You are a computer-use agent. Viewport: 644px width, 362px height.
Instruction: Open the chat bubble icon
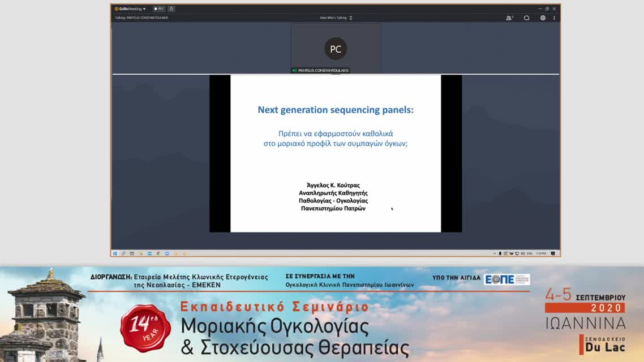(x=527, y=18)
